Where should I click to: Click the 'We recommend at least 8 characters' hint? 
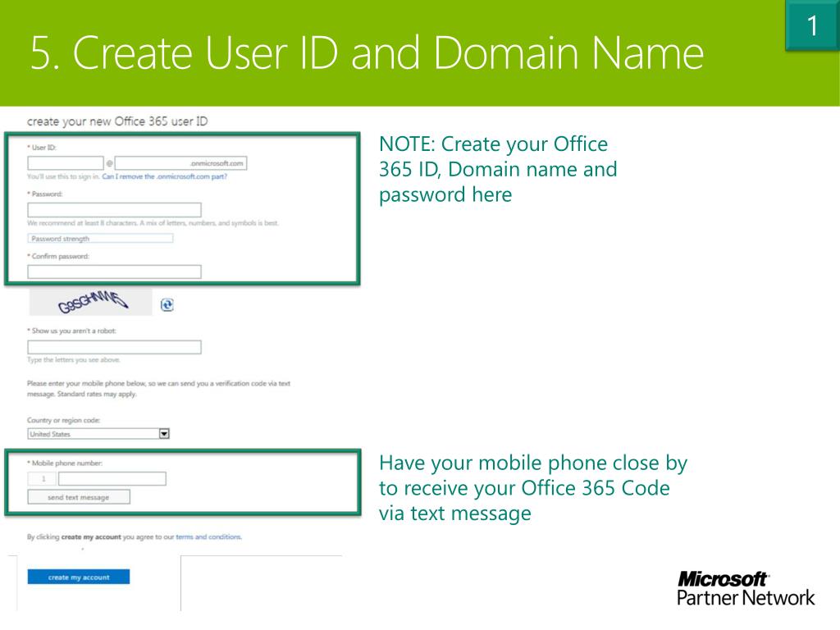(153, 223)
